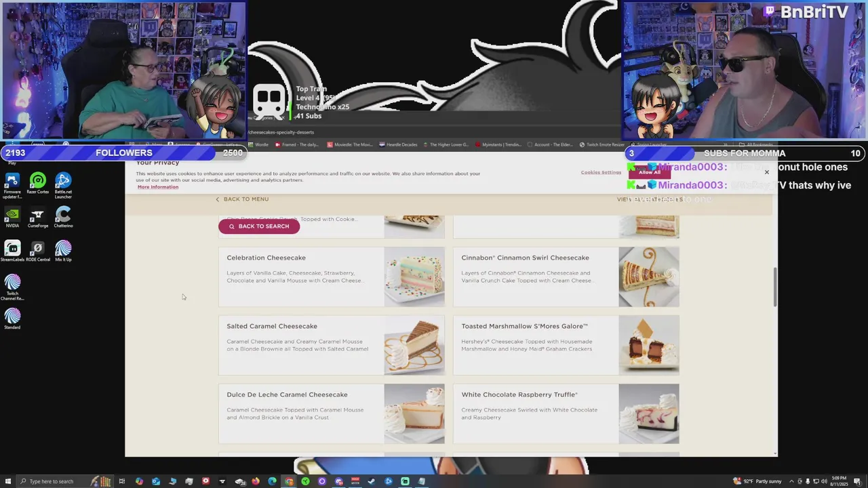Open Cookies Settings link
Screen dimensions: 868x488
601,172
